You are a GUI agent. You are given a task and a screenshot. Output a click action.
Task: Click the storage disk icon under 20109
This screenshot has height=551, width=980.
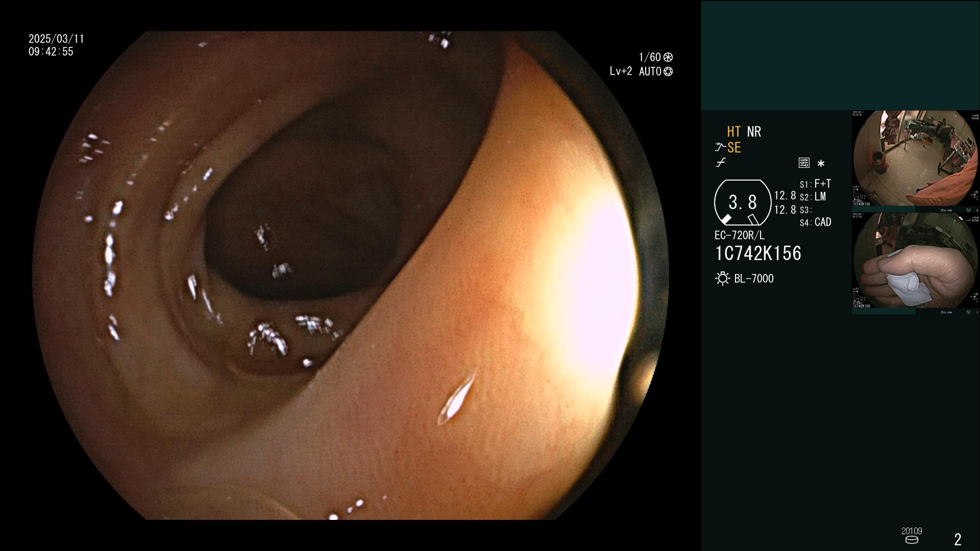pyautogui.click(x=912, y=540)
